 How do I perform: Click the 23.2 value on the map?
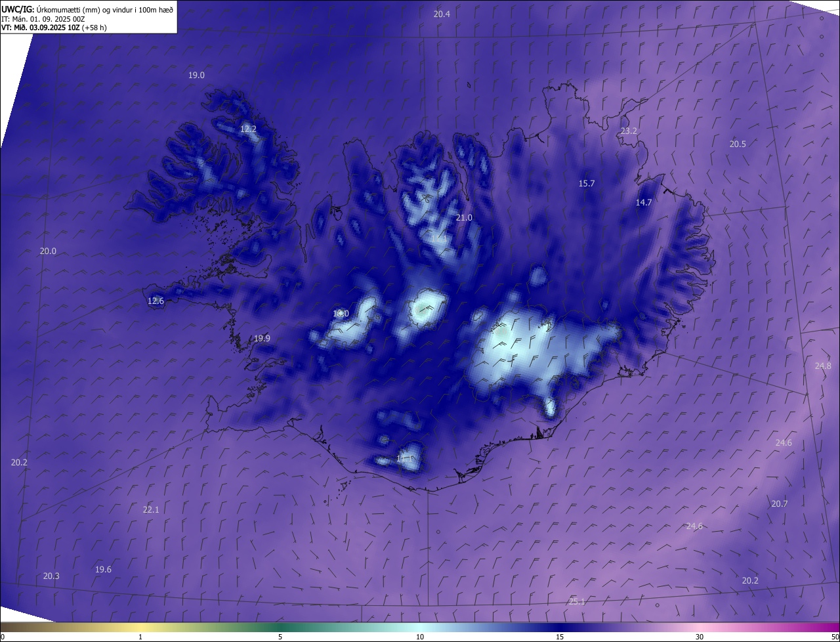[629, 131]
